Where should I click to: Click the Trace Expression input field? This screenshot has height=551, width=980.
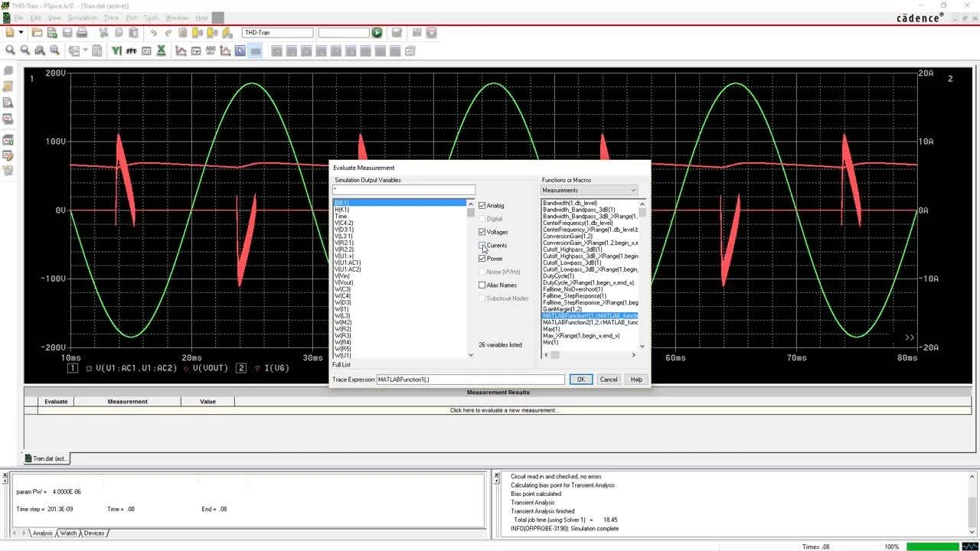[470, 380]
